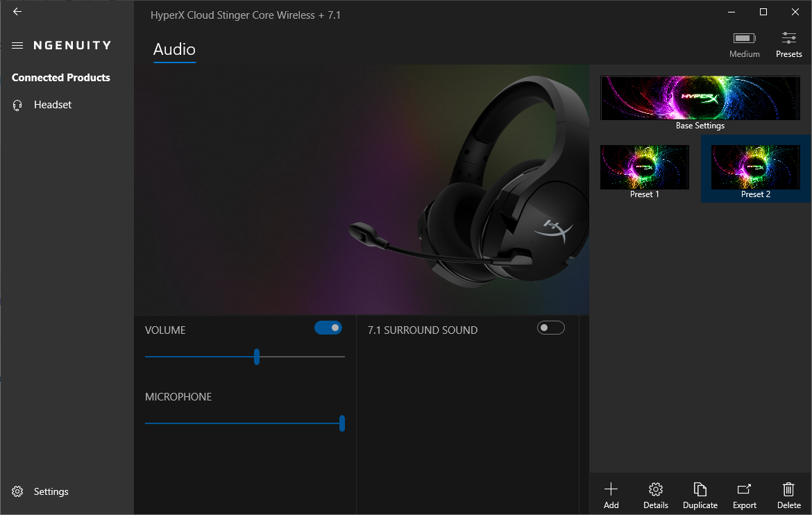Duplicate the selected preset
The image size is (812, 515).
(x=700, y=496)
